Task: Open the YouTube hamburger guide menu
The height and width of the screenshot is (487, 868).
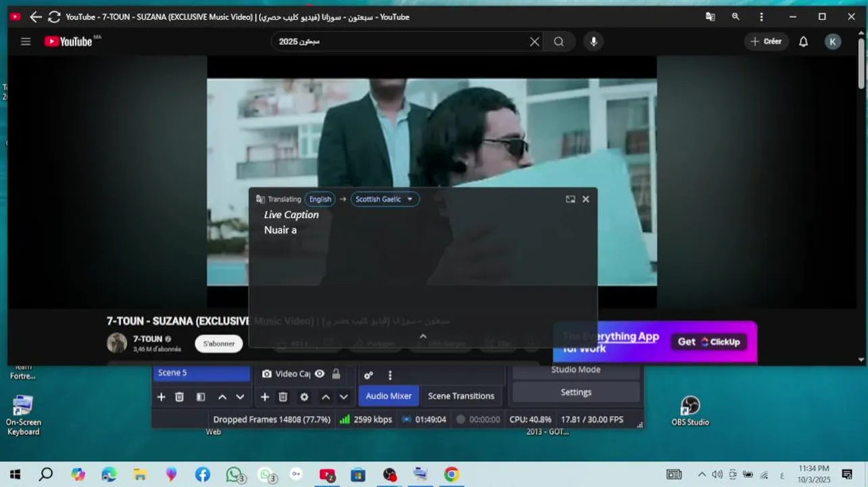Action: pyautogui.click(x=26, y=41)
